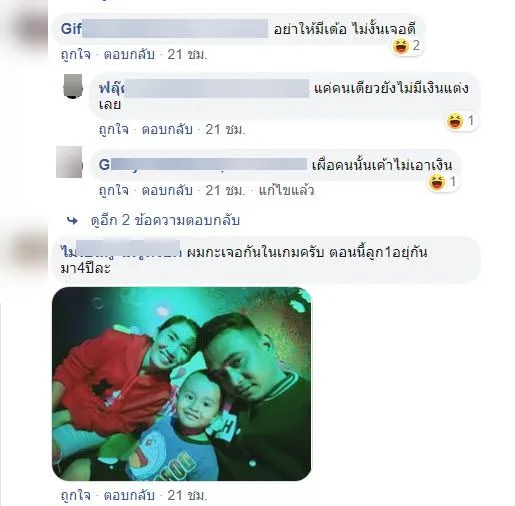Open the แก้ไขแล้ว edit history link
515x506 pixels.
coord(286,191)
